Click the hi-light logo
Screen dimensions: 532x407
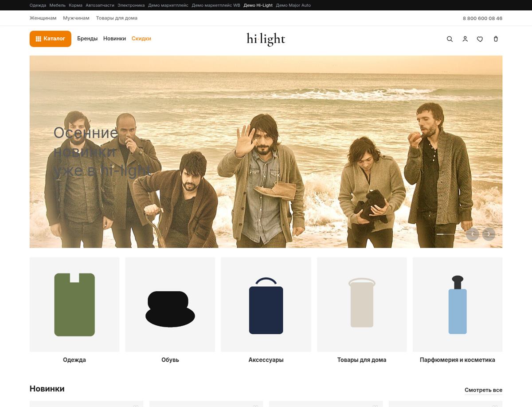(x=266, y=39)
